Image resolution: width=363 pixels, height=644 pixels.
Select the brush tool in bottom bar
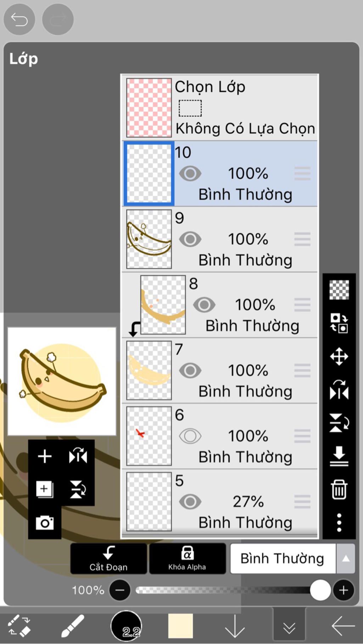pos(73,626)
